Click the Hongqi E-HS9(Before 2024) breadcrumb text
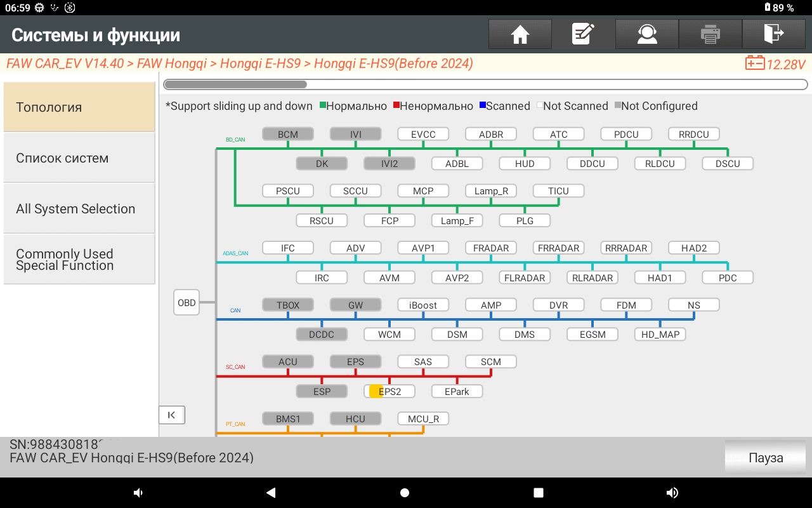Image resolution: width=812 pixels, height=508 pixels. coord(393,63)
